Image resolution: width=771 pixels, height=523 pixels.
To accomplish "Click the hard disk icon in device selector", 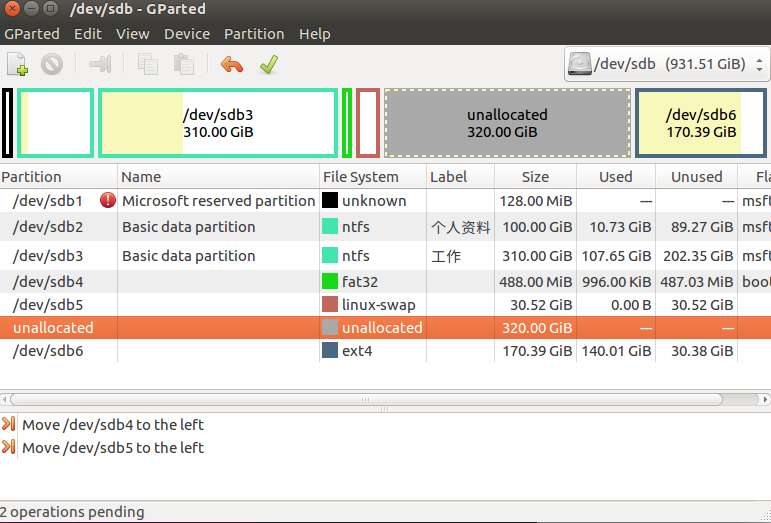I will pos(579,64).
